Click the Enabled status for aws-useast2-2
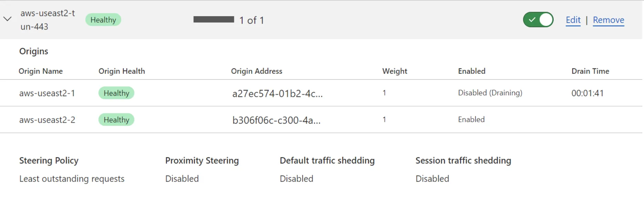The width and height of the screenshot is (644, 205). click(471, 119)
